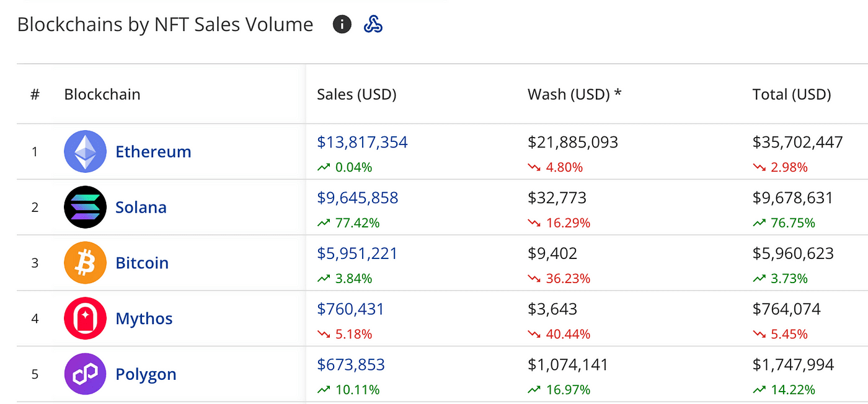The width and height of the screenshot is (868, 404).
Task: Click the Bitcoin logo icon
Action: pyautogui.click(x=86, y=263)
